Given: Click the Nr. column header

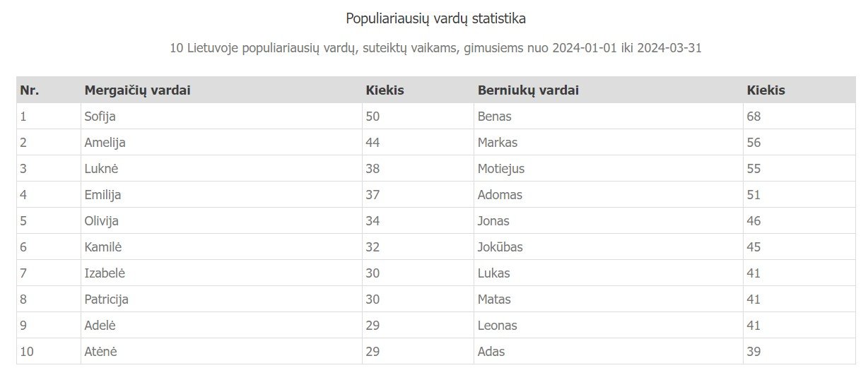Looking at the screenshot, I should (x=30, y=90).
